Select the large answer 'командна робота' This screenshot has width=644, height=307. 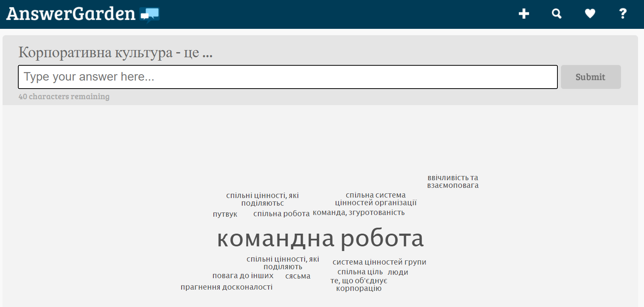(320, 239)
